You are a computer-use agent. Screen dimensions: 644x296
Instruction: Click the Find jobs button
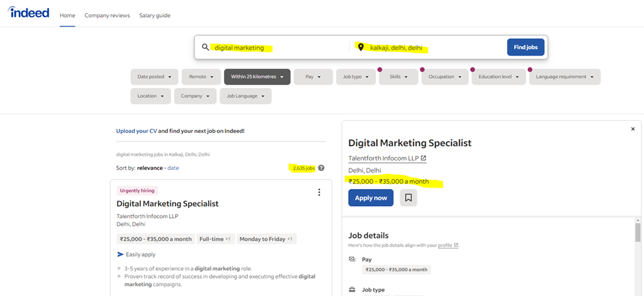[526, 48]
